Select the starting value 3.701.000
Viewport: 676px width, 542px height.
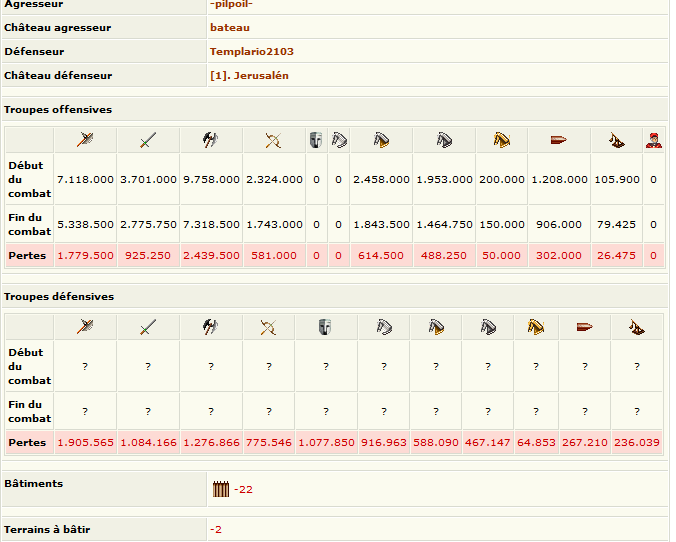(x=148, y=179)
